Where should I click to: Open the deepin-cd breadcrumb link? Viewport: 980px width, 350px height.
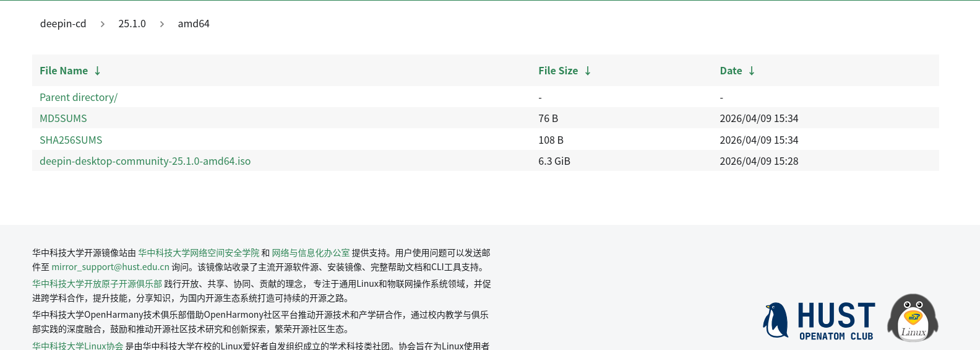(63, 24)
